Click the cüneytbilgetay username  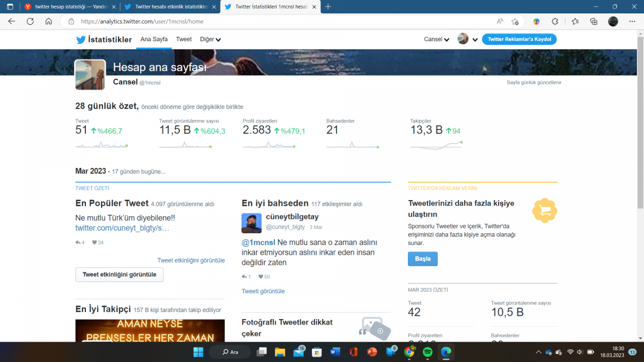(x=292, y=217)
